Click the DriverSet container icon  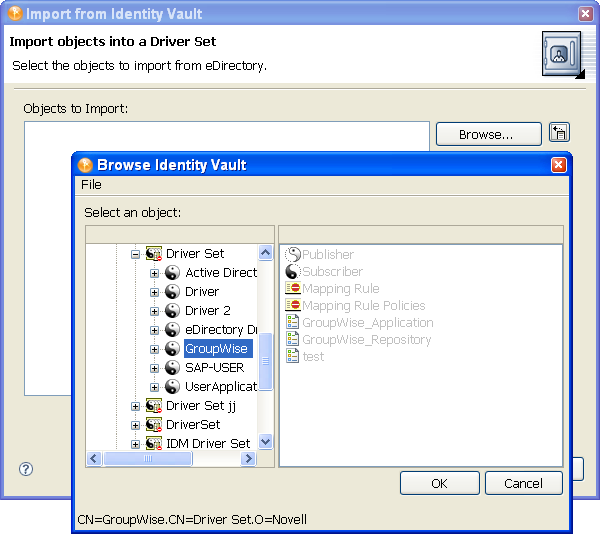point(154,425)
